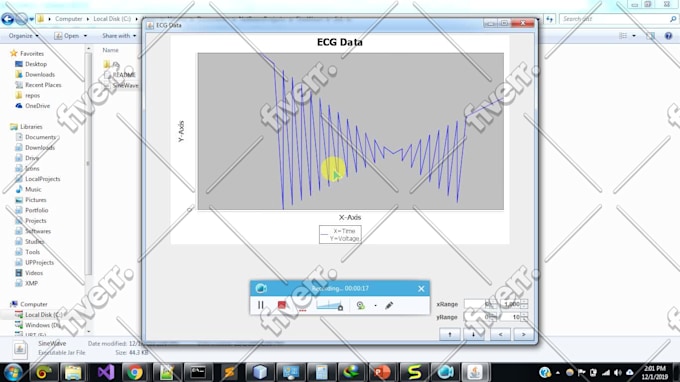Open the Share with menu
Image resolution: width=680 pixels, height=382 pixels.
coord(119,36)
